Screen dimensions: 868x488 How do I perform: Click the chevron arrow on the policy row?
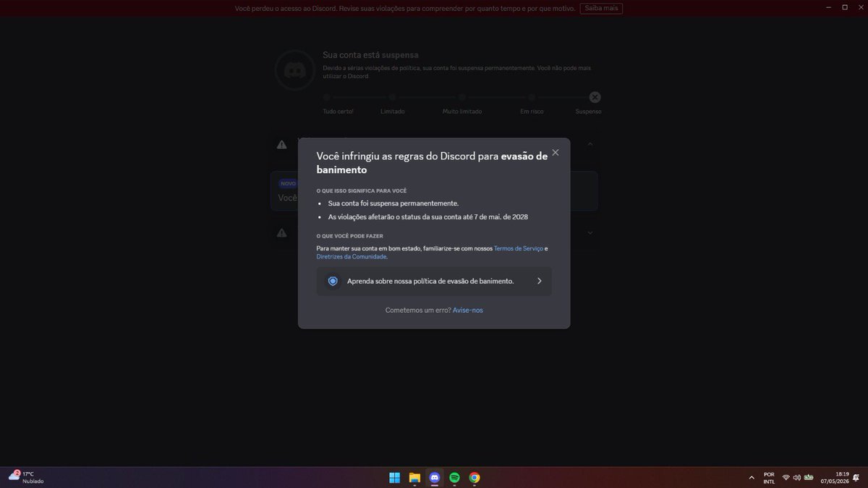pyautogui.click(x=539, y=281)
